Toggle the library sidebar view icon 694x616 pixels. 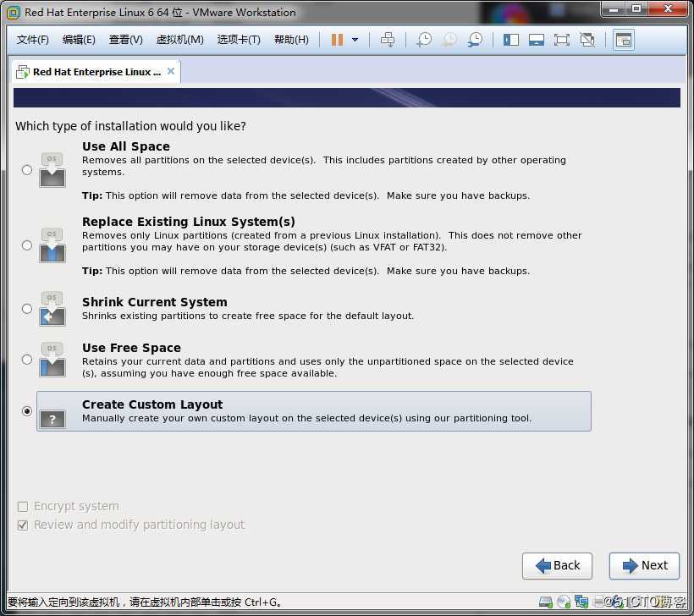510,40
